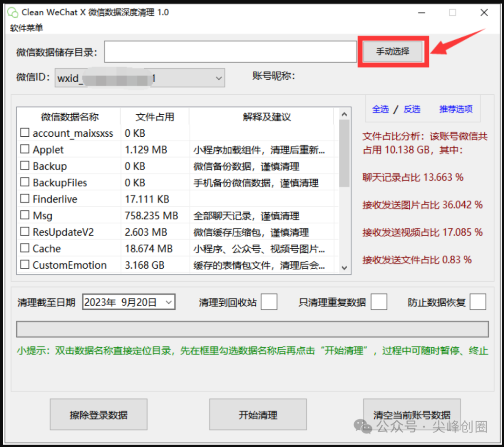The image size is (504, 447).
Task: Select the 17.111 KB size cell
Action: point(147,199)
